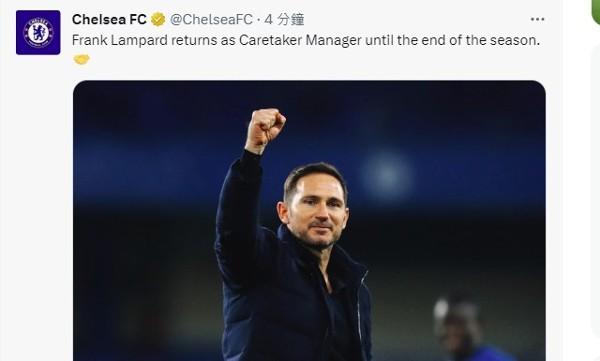Click the Chelsea FC display name
Image resolution: width=600 pixels, height=361 pixels.
click(x=109, y=20)
